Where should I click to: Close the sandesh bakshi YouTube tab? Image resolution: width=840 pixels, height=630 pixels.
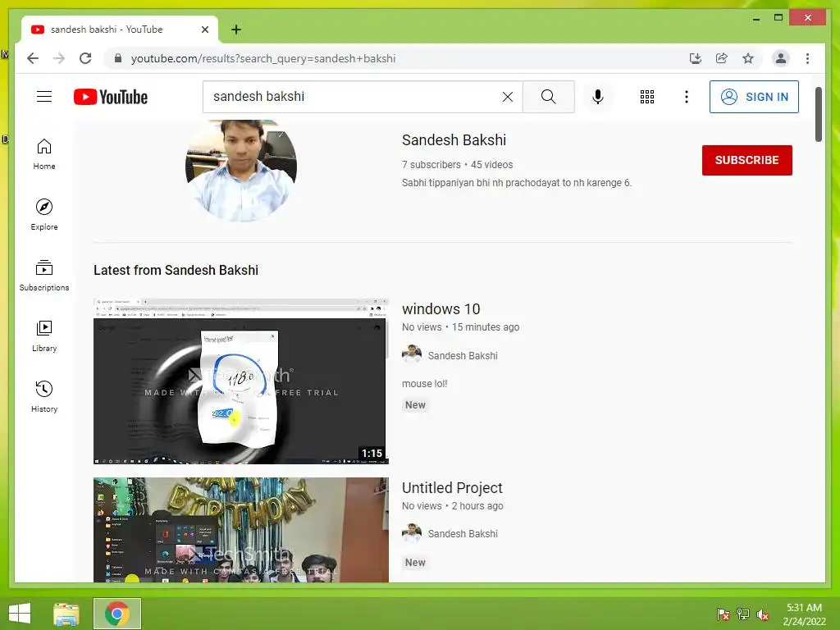click(204, 30)
